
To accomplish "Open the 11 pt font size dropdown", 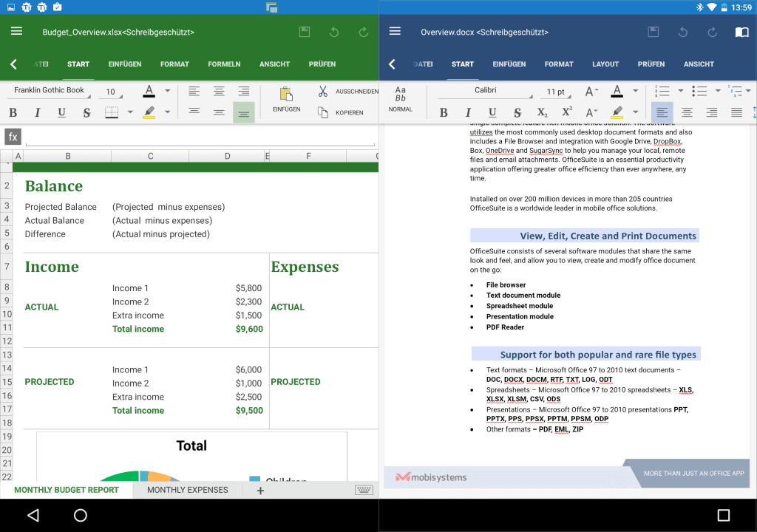I will [556, 92].
